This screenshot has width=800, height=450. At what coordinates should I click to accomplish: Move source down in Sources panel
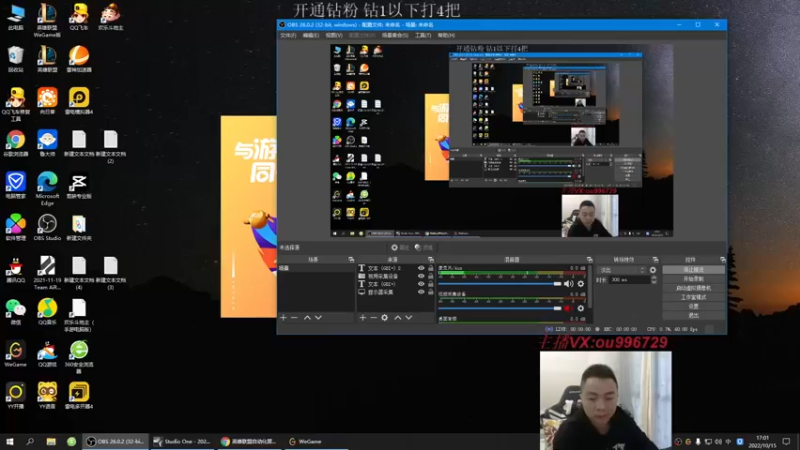click(409, 318)
